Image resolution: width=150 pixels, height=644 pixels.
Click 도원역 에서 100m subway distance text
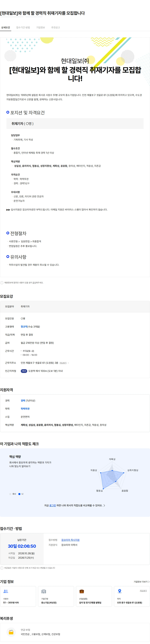tap(45, 371)
